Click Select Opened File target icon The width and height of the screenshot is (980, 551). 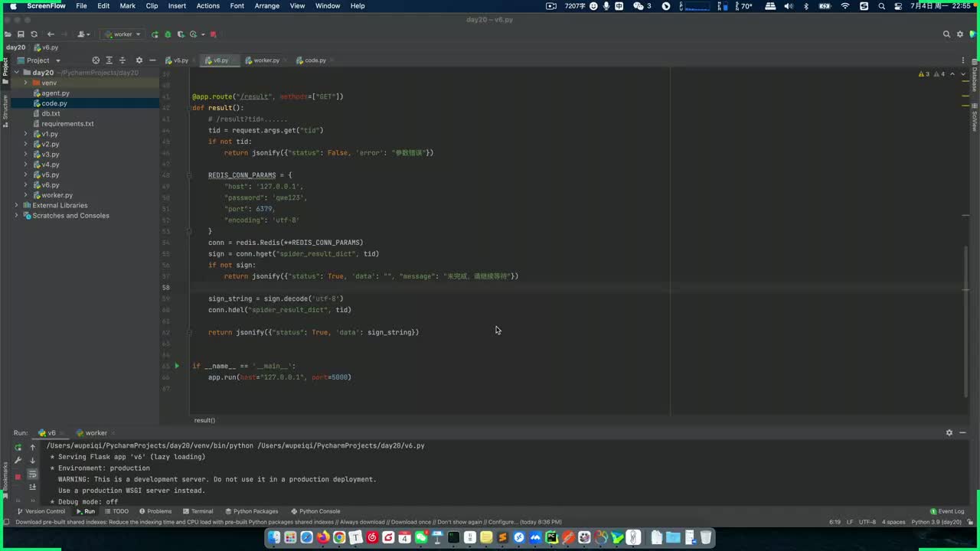[x=96, y=60]
